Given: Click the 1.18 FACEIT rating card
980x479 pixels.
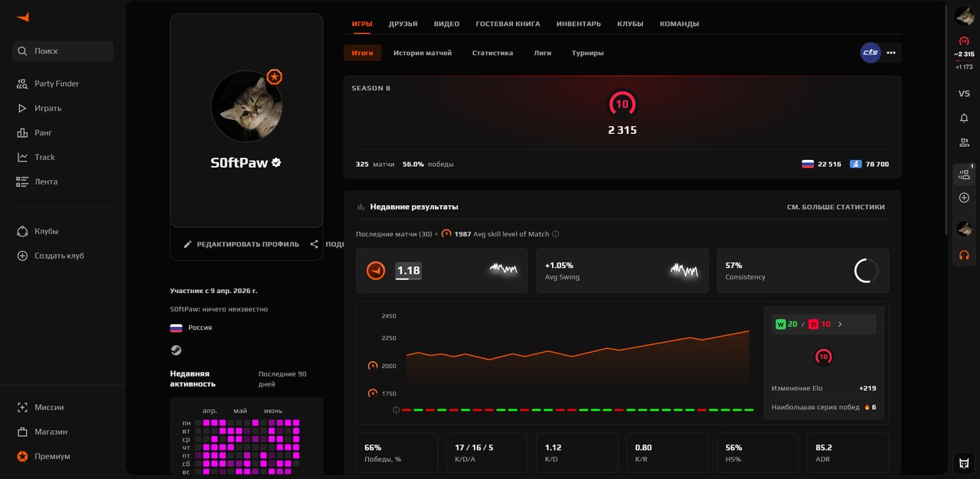Looking at the screenshot, I should 442,270.
